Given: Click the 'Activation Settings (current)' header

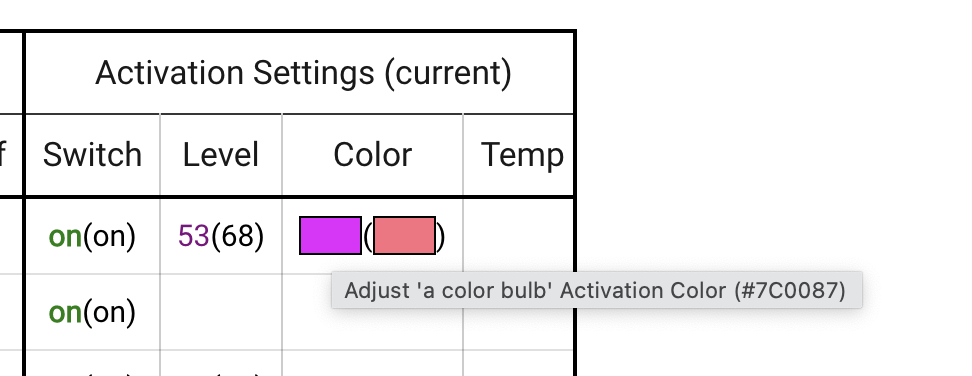Looking at the screenshot, I should 303,72.
